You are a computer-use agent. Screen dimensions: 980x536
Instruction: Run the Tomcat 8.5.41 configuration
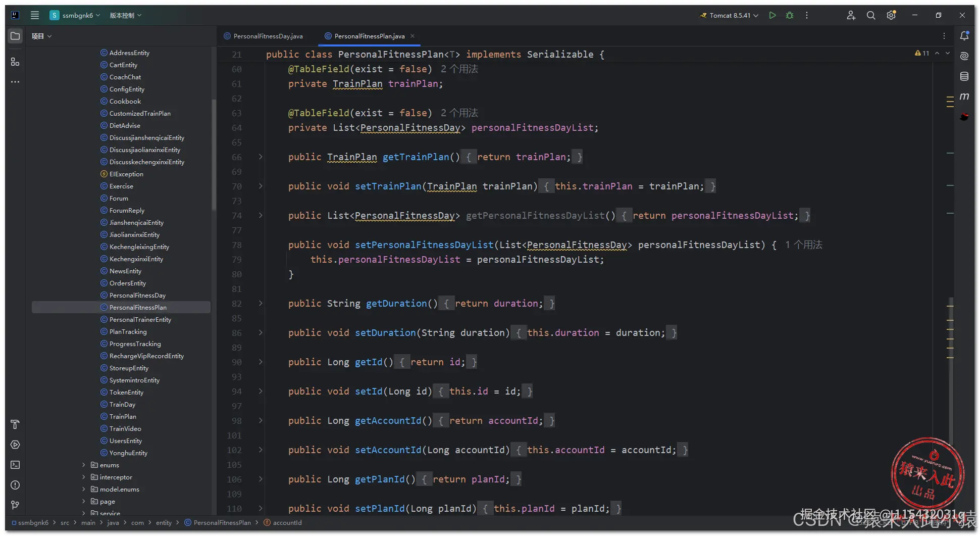click(772, 15)
